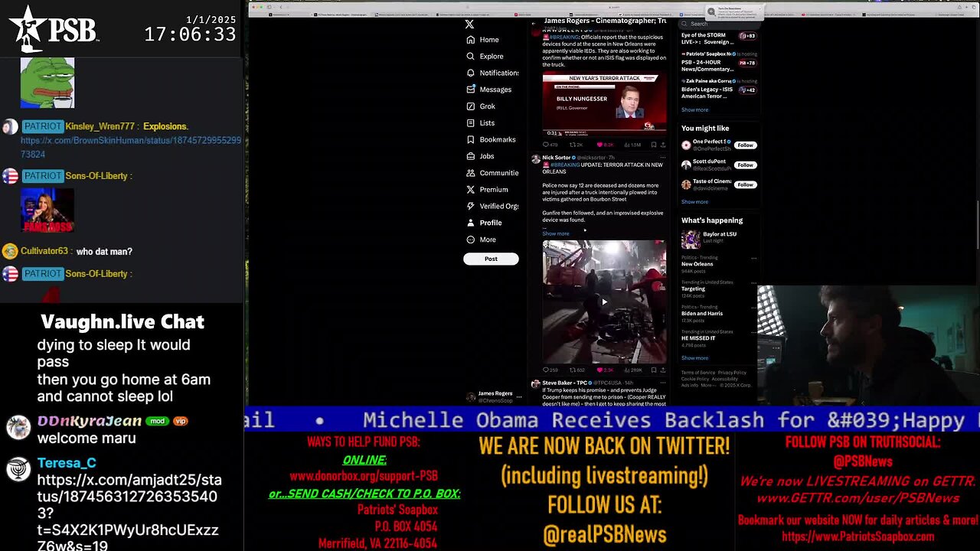Show more suggested accounts under You might like
The image size is (980, 551).
pos(694,202)
